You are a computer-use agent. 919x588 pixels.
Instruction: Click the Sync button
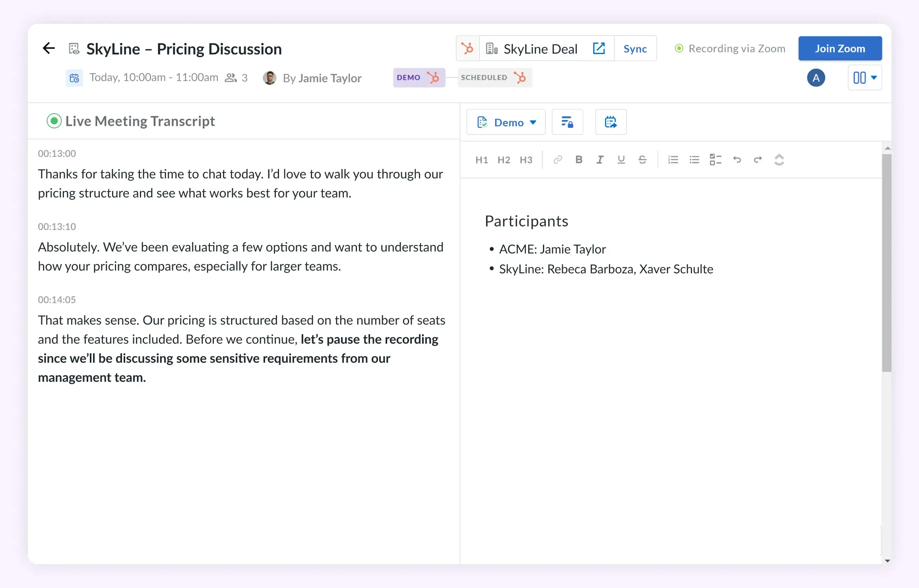click(x=635, y=48)
